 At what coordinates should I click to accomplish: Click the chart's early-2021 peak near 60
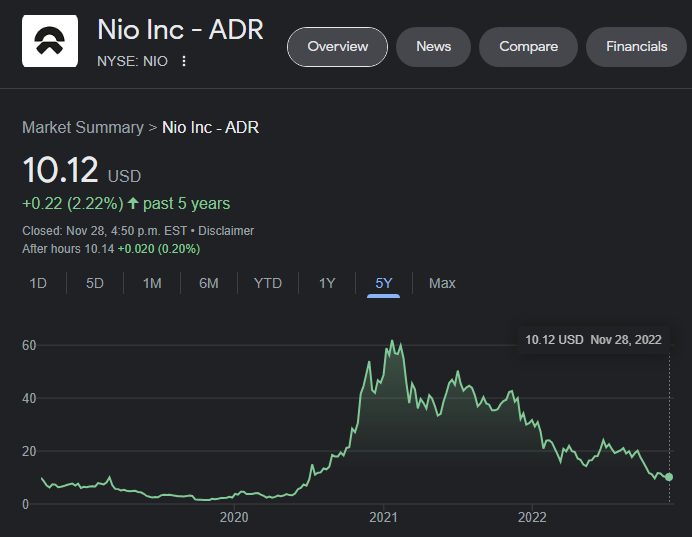(392, 341)
